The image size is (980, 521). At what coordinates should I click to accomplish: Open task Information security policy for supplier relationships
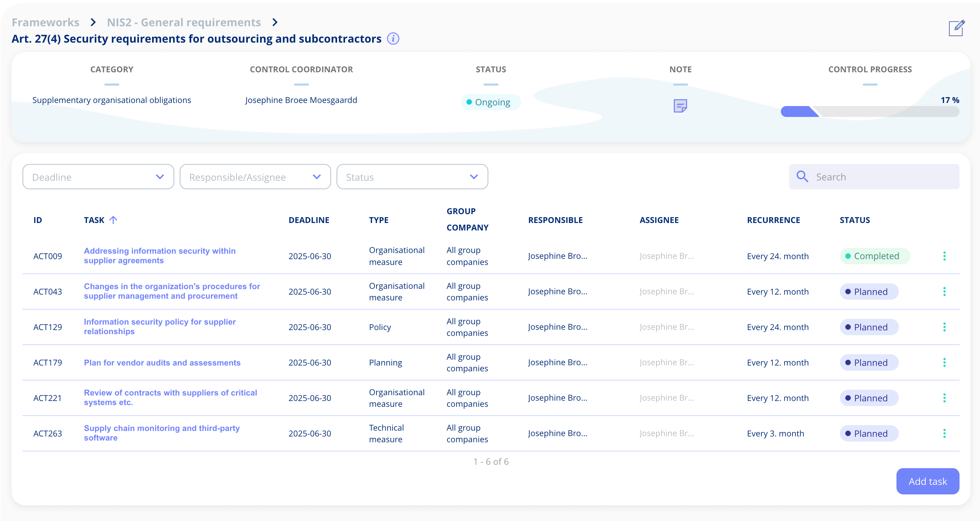pos(160,327)
